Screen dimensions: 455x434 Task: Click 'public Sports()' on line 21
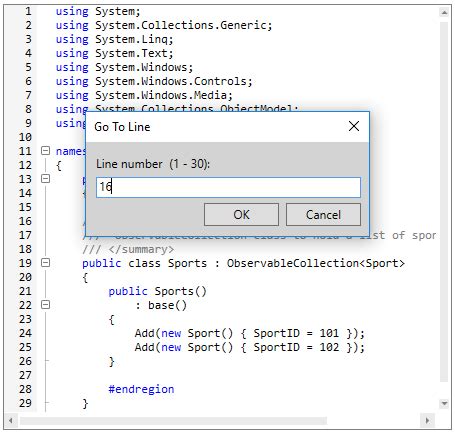tap(157, 291)
